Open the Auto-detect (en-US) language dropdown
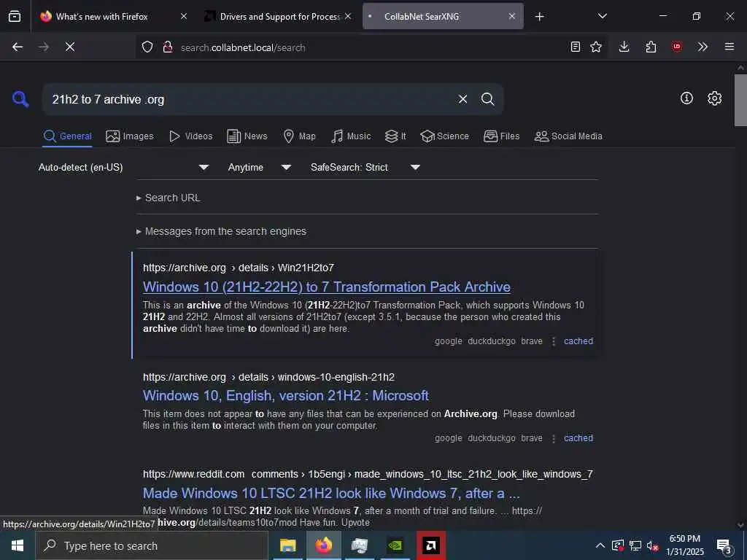Viewport: 747px width, 560px height. [x=124, y=168]
